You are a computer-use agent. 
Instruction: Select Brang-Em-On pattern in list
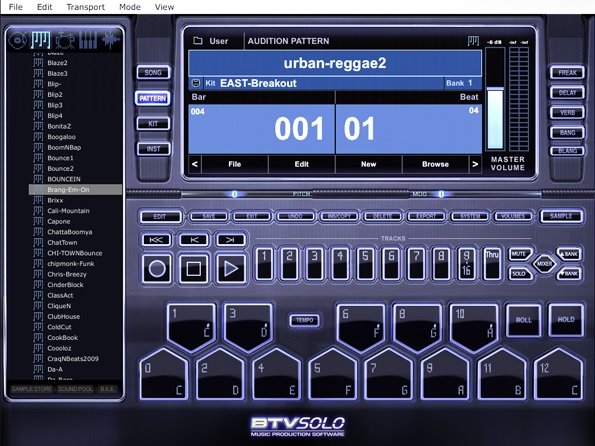[76, 189]
